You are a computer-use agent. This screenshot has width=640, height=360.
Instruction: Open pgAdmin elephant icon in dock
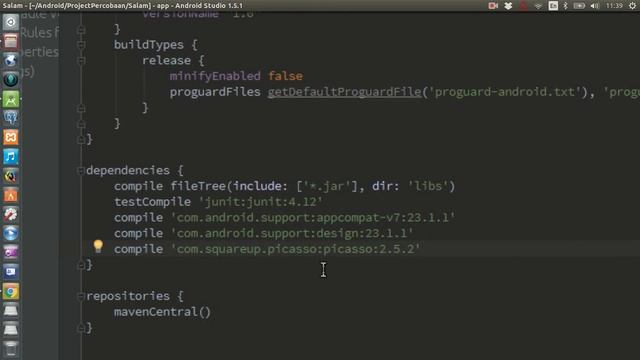pyautogui.click(x=11, y=118)
